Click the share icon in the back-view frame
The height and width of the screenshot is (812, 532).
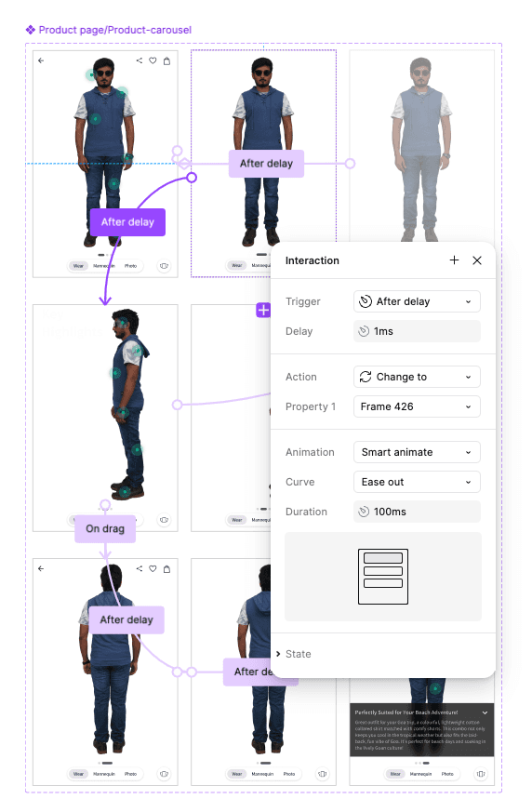(139, 568)
